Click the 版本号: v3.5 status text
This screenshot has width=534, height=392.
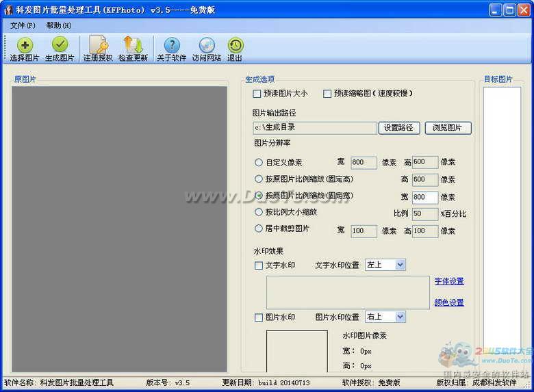pos(168,382)
